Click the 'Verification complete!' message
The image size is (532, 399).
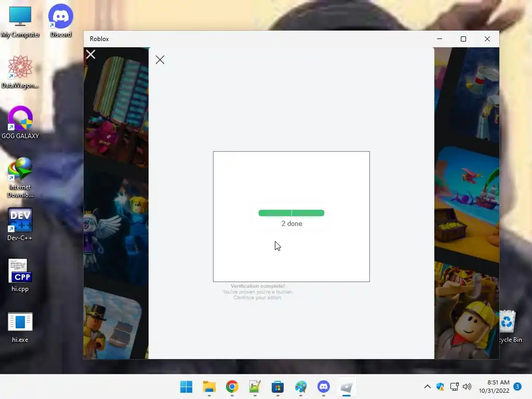point(258,286)
